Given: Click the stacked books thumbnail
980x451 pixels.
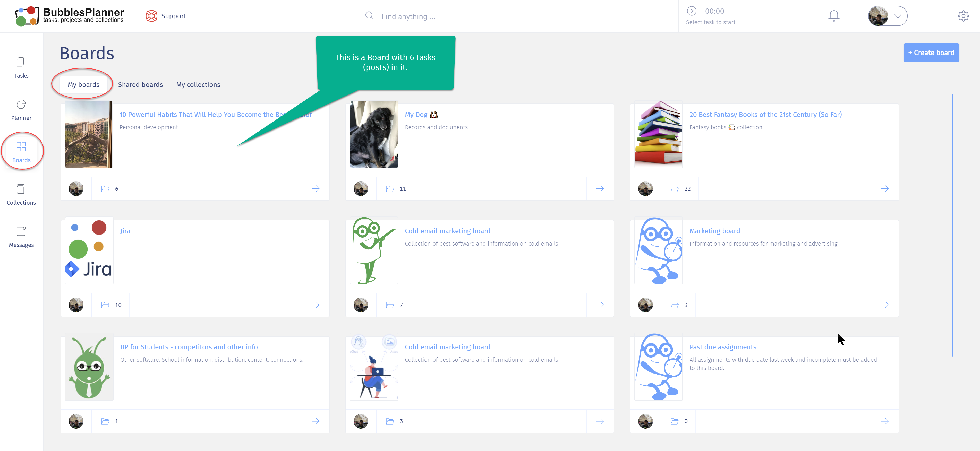Looking at the screenshot, I should coord(658,134).
